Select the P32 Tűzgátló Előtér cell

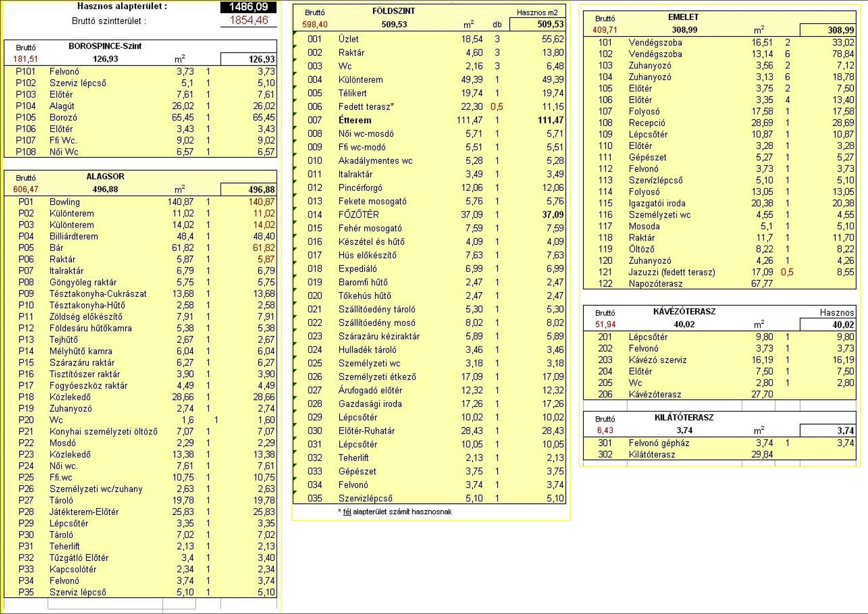pos(79,558)
